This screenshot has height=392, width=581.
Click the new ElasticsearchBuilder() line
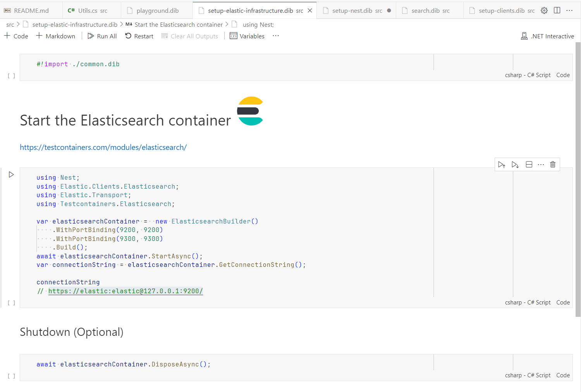point(147,222)
